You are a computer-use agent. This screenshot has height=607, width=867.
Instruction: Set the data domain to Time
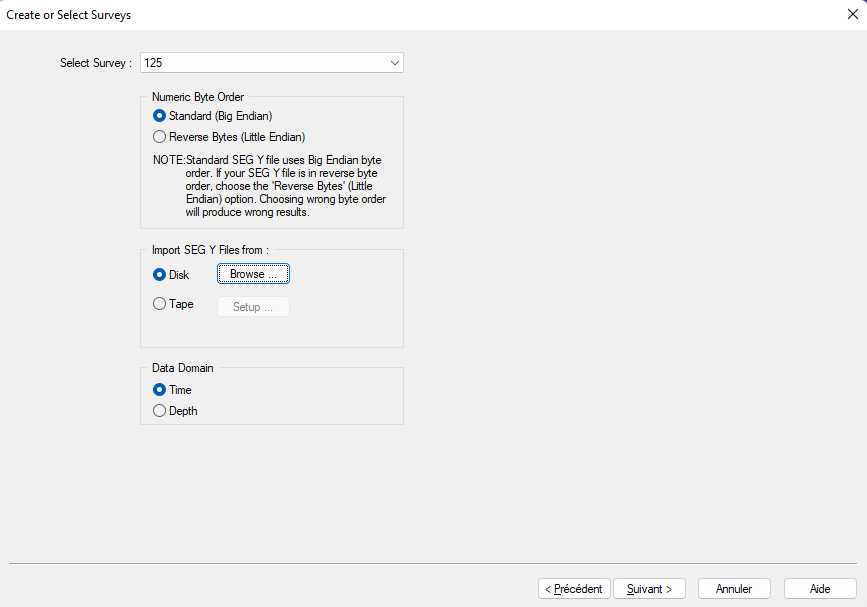(x=160, y=390)
